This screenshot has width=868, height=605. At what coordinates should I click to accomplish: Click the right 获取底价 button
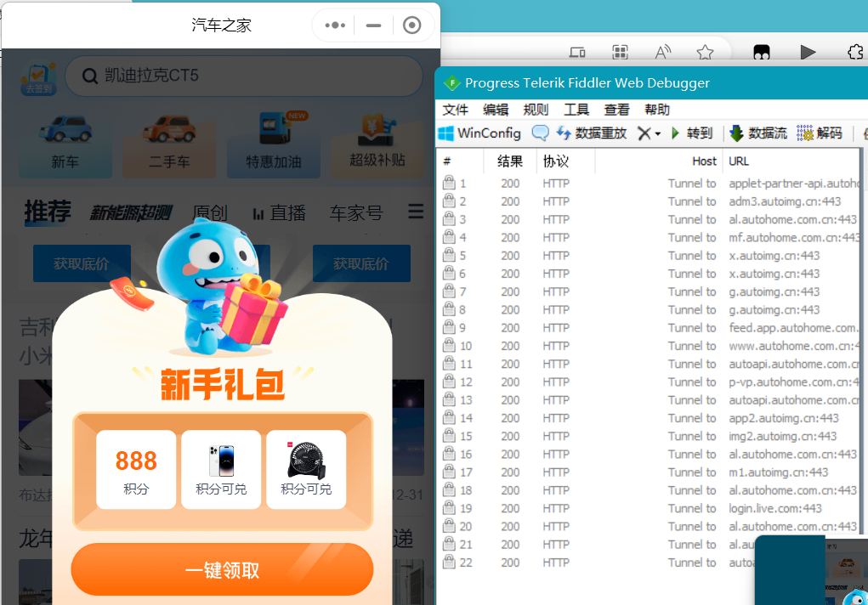point(361,263)
